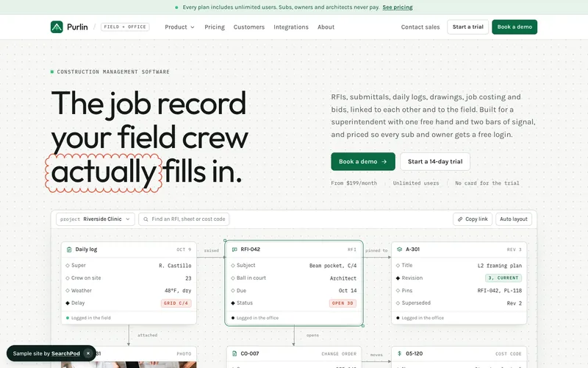The image size is (588, 368).
Task: Click the header Book a demo button
Action: (514, 27)
